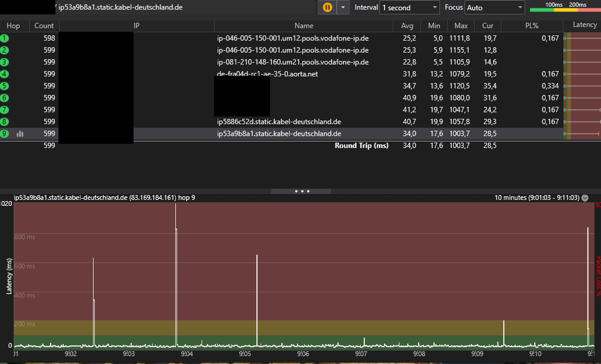Image resolution: width=601 pixels, height=364 pixels.
Task: Click the hop 2 number badge
Action: [5, 50]
